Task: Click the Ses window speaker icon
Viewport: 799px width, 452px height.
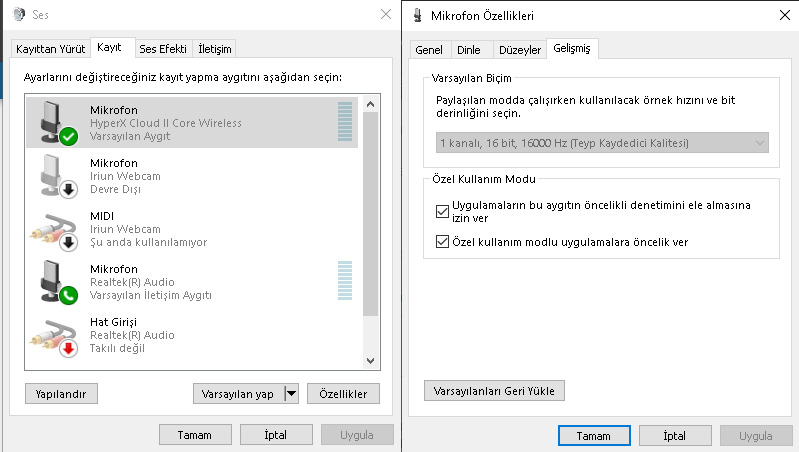Action: pyautogui.click(x=20, y=15)
